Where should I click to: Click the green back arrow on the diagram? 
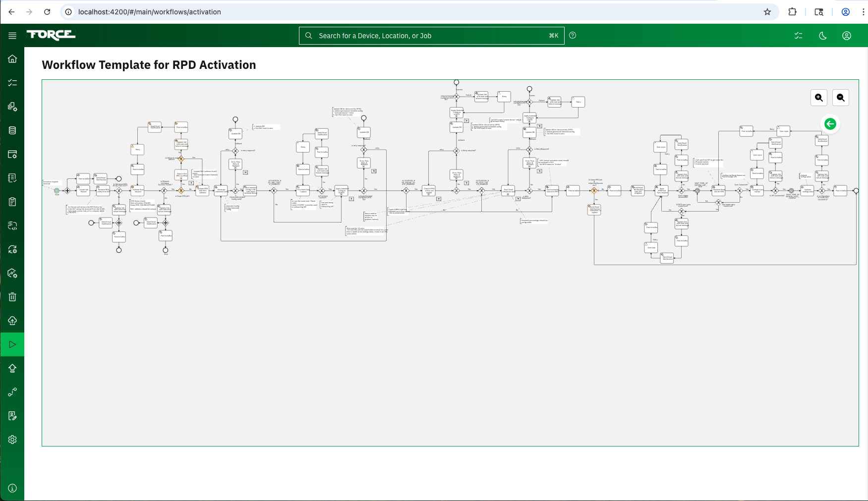(831, 124)
